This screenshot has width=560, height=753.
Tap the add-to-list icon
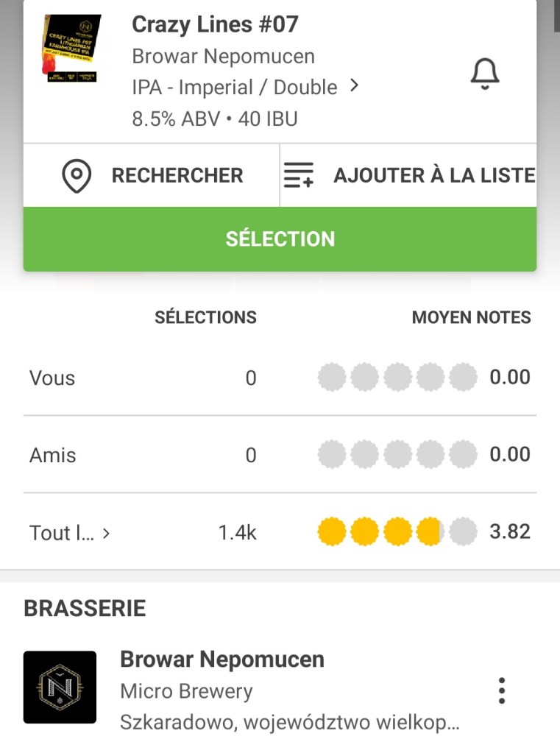[x=299, y=176]
